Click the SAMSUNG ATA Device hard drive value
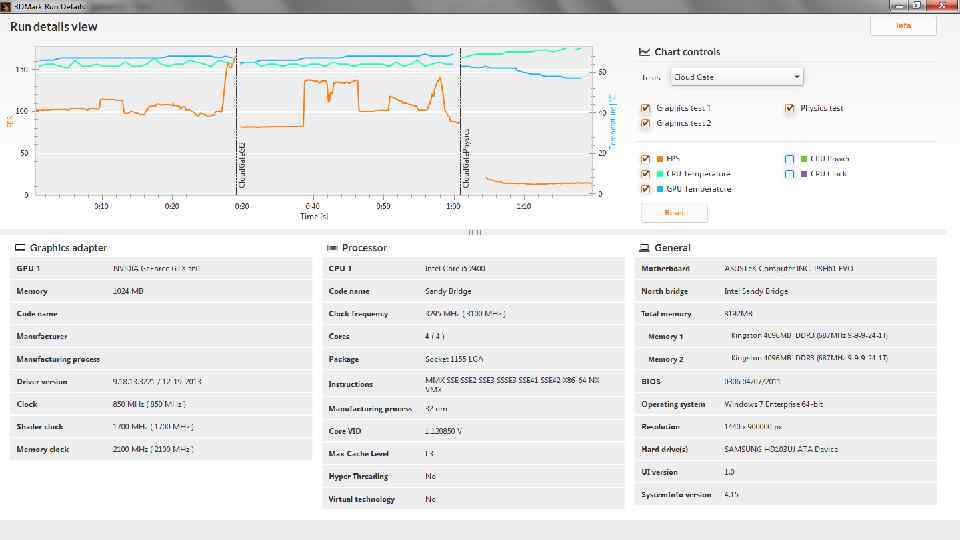The height and width of the screenshot is (540, 960). pyautogui.click(x=781, y=449)
